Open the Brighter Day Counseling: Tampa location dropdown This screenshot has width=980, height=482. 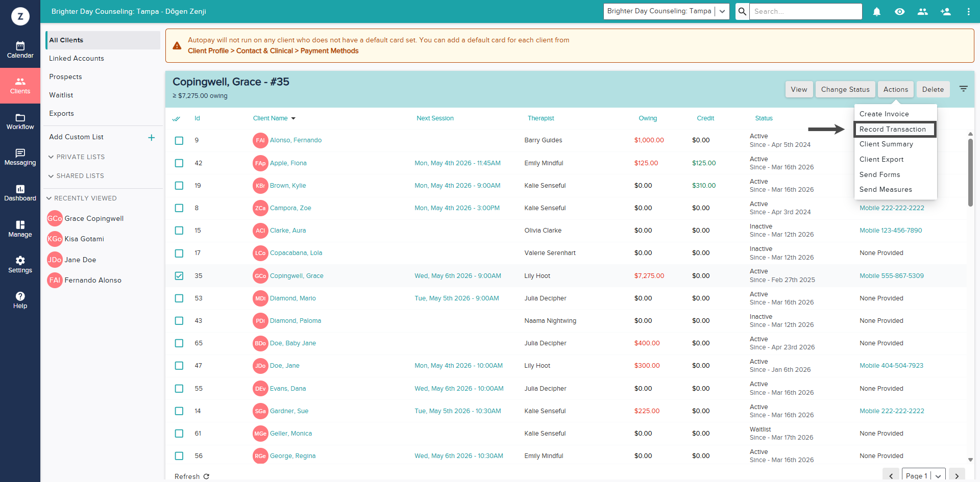click(x=666, y=11)
